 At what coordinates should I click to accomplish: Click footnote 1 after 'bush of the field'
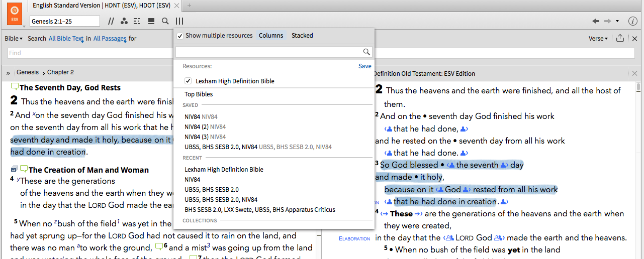(119, 222)
